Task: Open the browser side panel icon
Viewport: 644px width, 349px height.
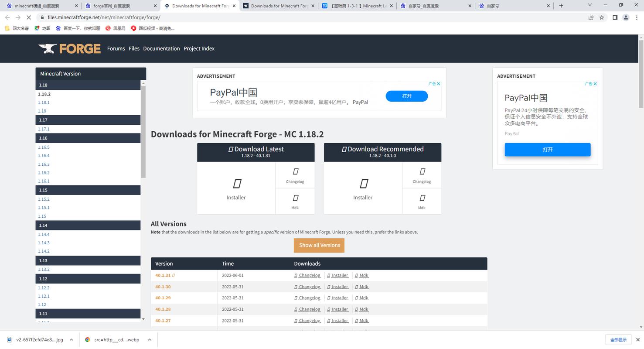Action: coord(615,17)
